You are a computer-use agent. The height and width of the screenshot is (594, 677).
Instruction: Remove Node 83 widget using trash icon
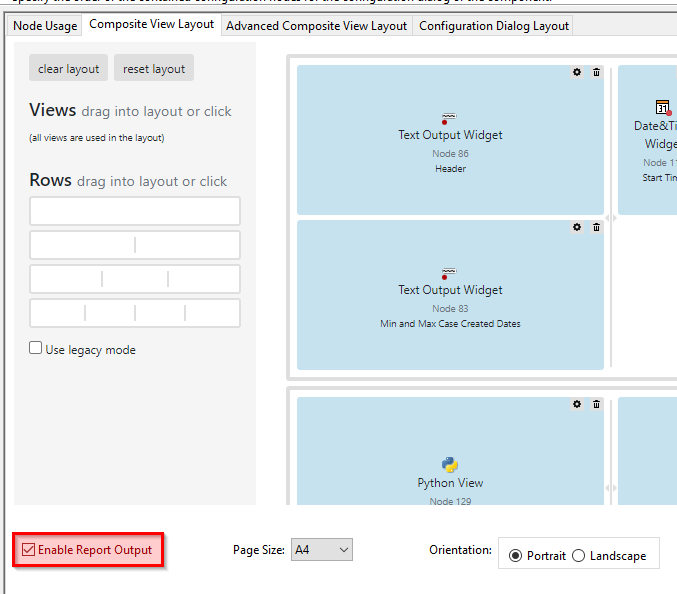point(596,227)
